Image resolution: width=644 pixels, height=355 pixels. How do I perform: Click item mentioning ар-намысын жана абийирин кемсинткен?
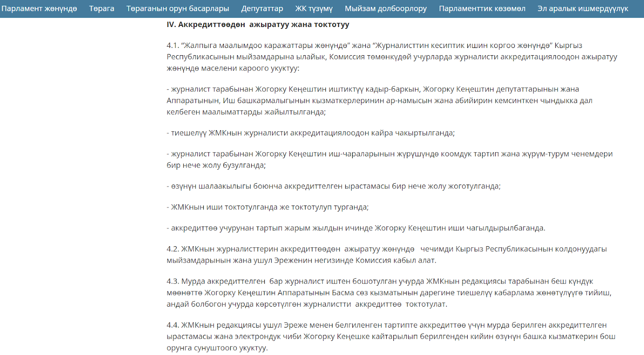coord(380,100)
